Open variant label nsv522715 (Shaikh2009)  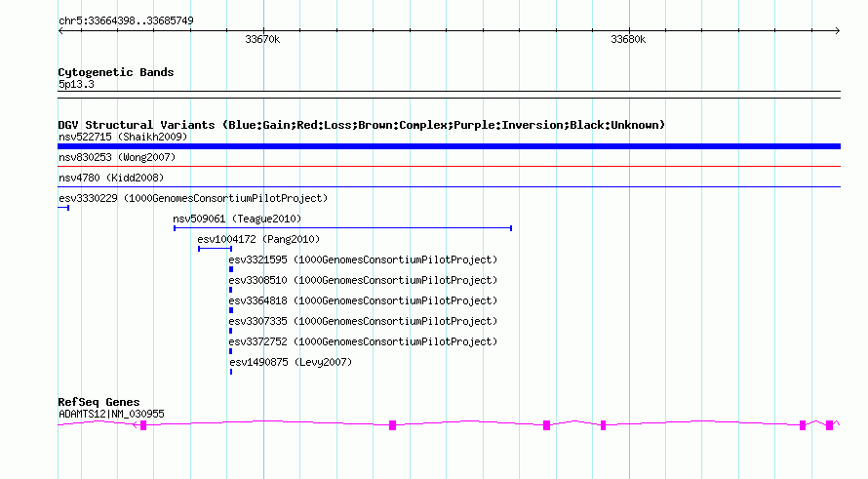tap(123, 137)
